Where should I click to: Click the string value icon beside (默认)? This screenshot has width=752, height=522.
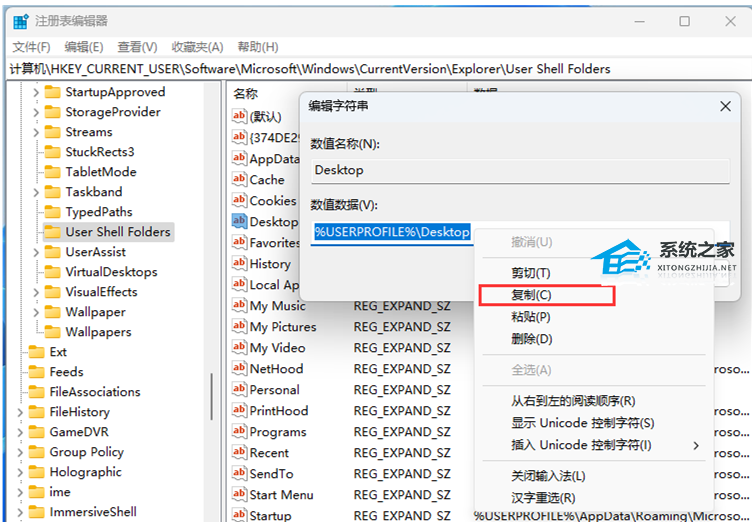[239, 116]
